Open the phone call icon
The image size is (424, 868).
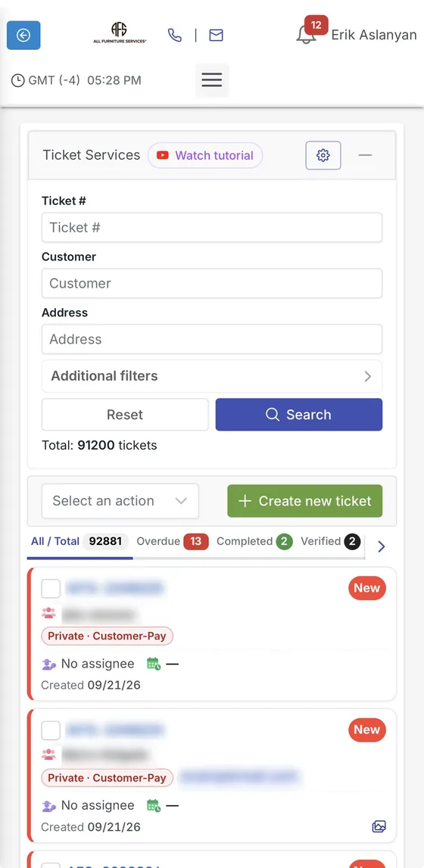click(174, 36)
